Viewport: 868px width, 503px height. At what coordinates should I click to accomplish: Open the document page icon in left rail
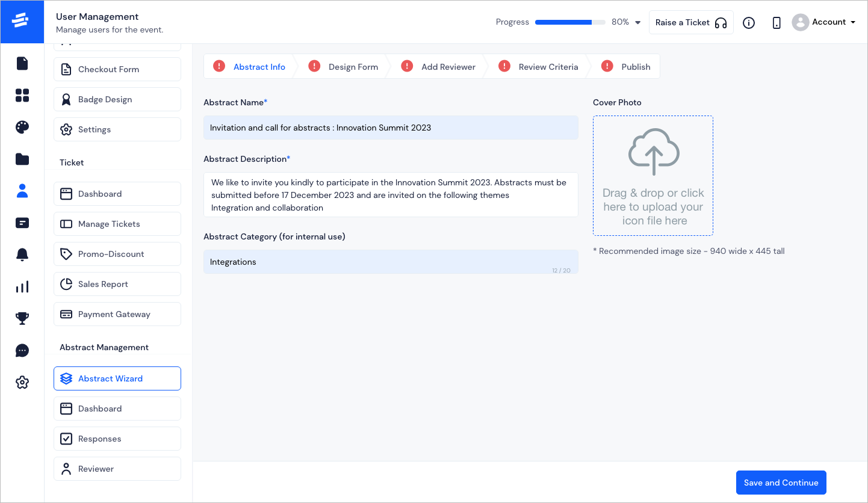(22, 63)
